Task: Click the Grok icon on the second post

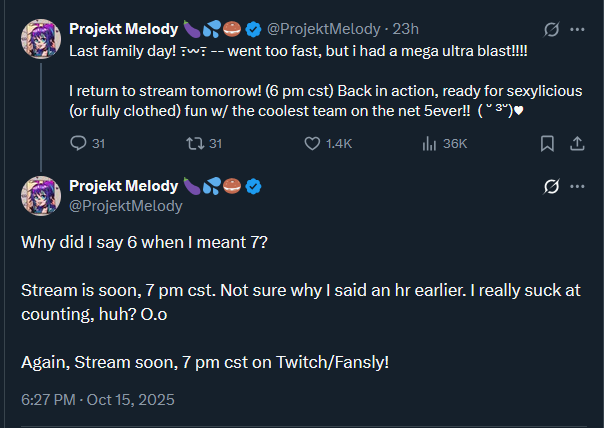Action: point(549,186)
